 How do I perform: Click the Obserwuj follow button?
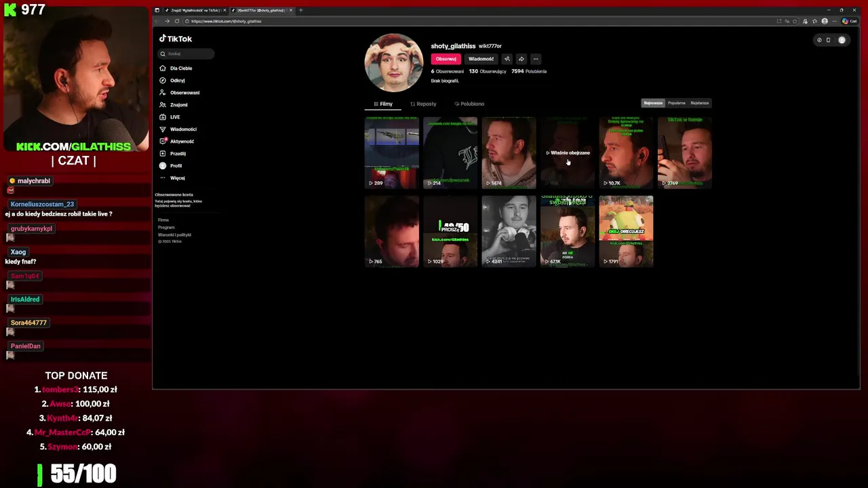tap(446, 59)
